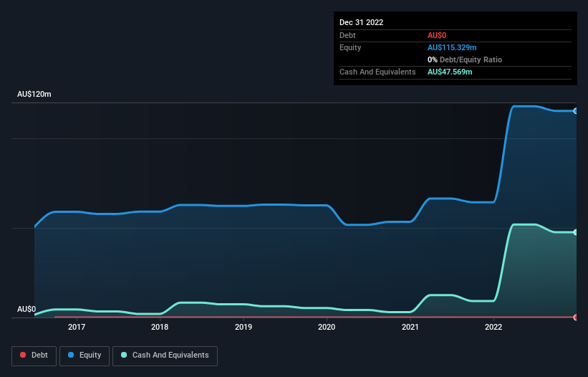Click Cash And Equivalents label in tooltip
The width and height of the screenshot is (588, 377).
click(377, 72)
